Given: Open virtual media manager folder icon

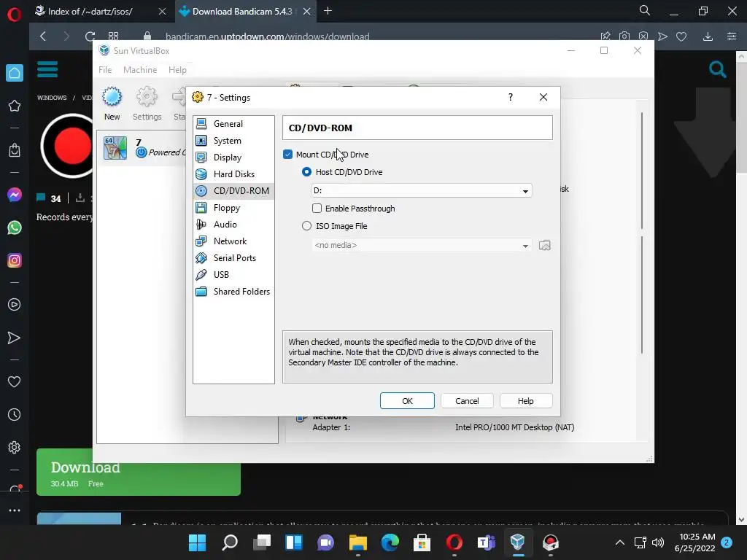Looking at the screenshot, I should (x=544, y=245).
